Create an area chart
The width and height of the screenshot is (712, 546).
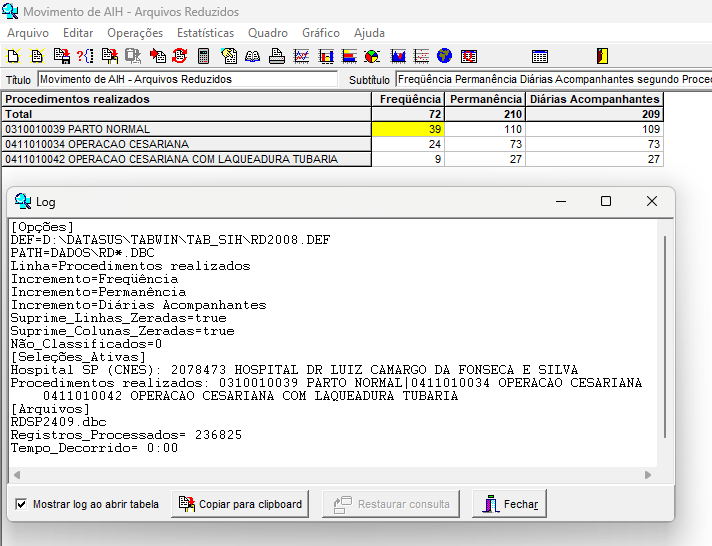click(x=398, y=56)
